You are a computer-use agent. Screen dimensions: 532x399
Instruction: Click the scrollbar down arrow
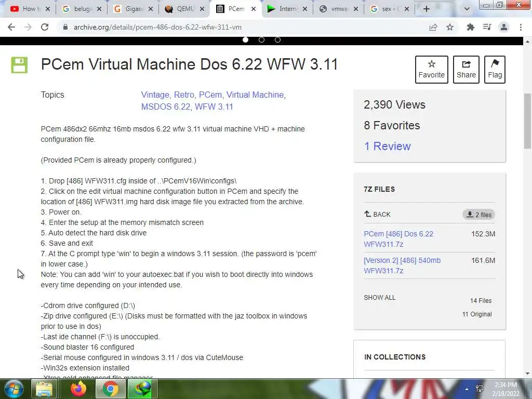click(x=527, y=374)
